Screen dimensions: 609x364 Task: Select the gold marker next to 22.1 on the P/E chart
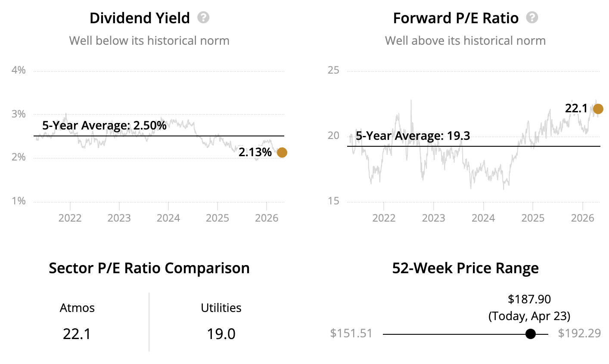point(598,109)
